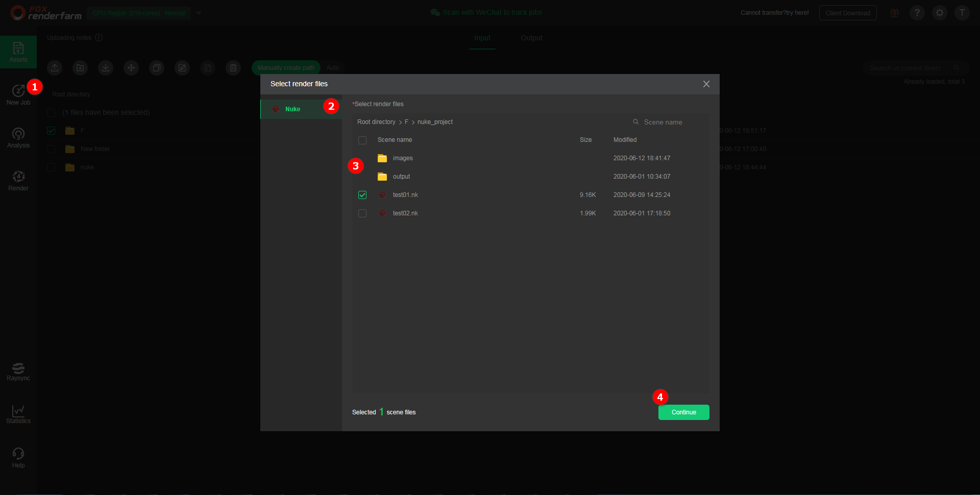Click the upload file toolbar icon
The image size is (980, 495).
coord(55,67)
